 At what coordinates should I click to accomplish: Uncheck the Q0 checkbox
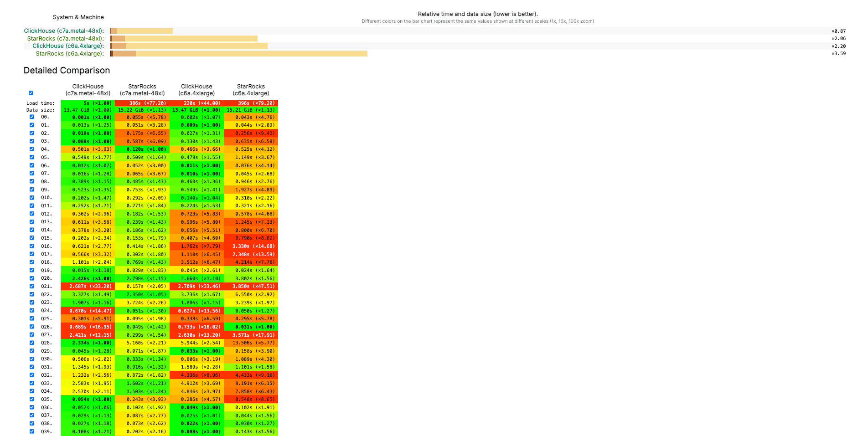31,117
